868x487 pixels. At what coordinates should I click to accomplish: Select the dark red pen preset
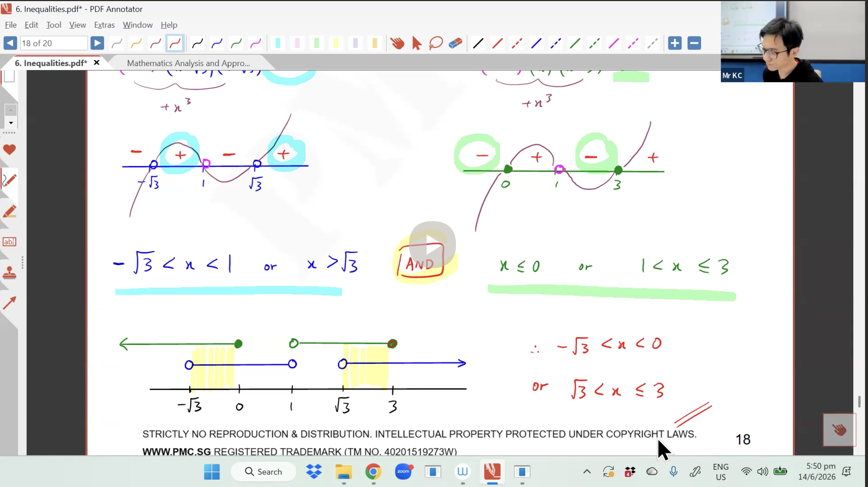tap(156, 43)
